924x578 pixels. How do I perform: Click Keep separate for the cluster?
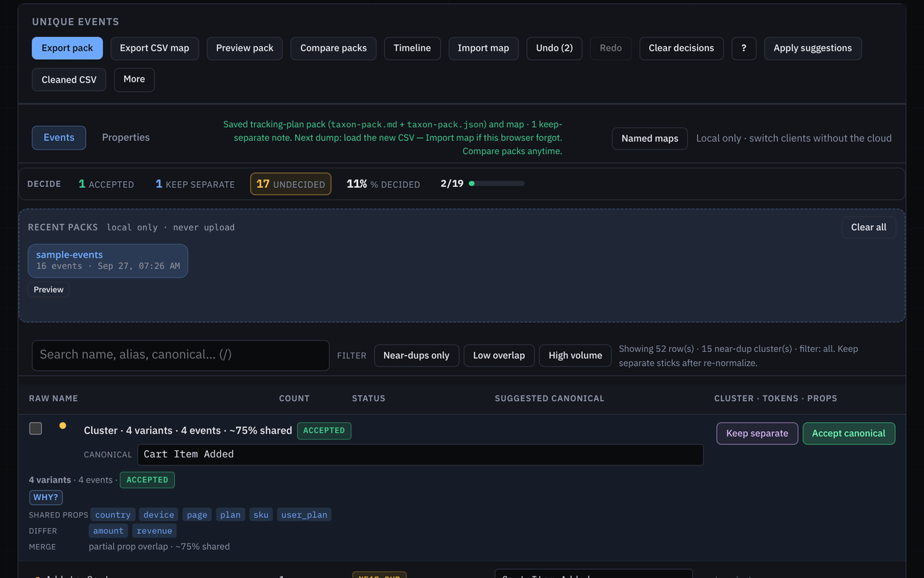tap(757, 433)
